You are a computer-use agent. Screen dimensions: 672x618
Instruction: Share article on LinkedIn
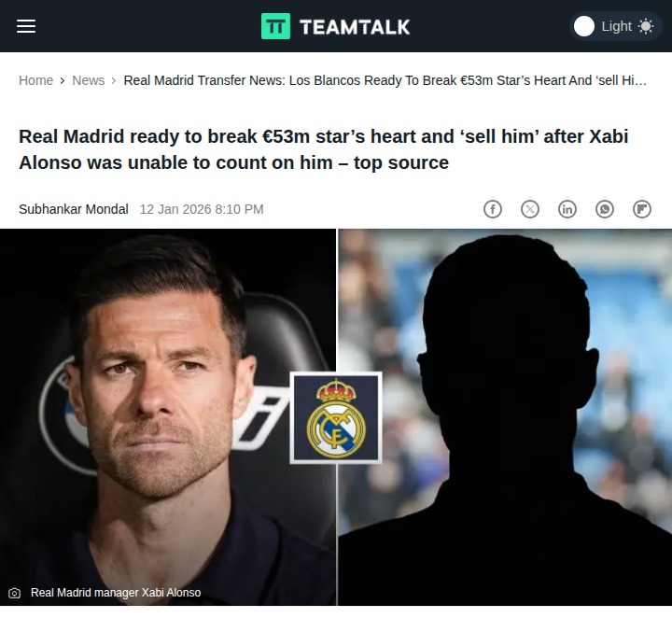[567, 209]
